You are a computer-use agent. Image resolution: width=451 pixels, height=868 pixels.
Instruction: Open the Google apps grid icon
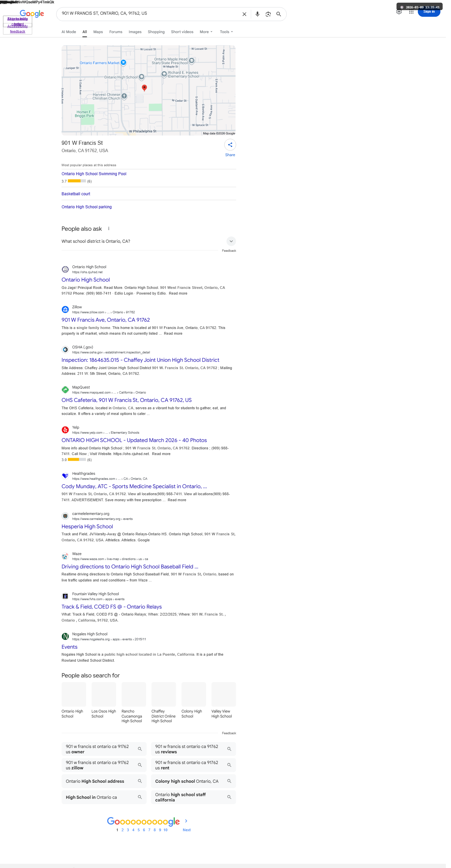416,12
